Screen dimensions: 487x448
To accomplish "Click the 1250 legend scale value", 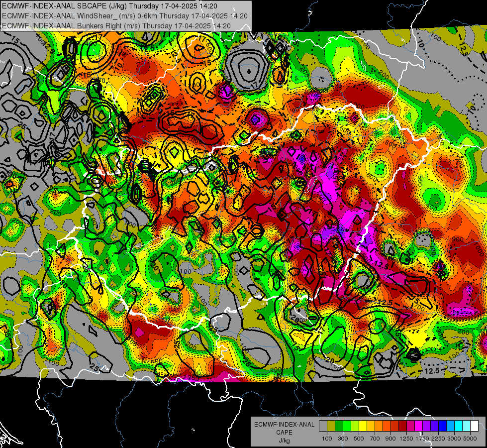I will click(406, 439).
